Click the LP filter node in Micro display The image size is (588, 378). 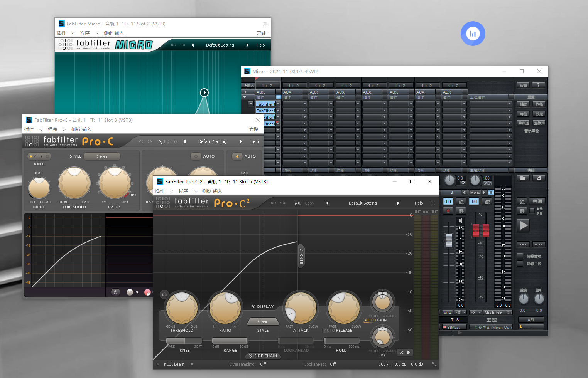click(204, 92)
